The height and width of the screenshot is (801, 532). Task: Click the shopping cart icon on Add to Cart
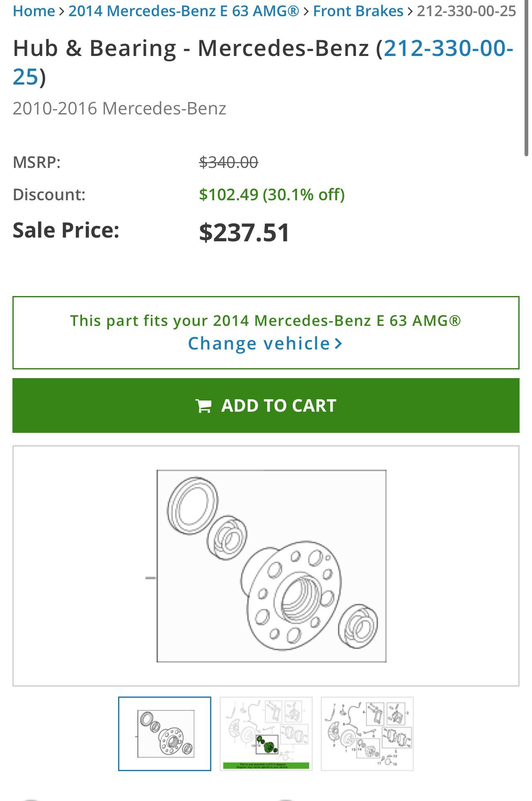tap(203, 406)
